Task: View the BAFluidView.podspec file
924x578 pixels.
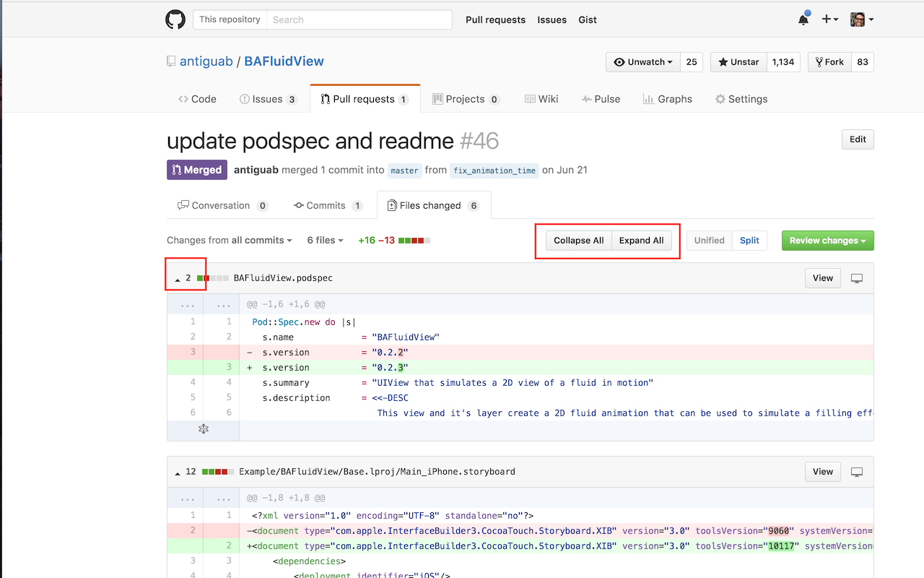Action: pyautogui.click(x=823, y=278)
